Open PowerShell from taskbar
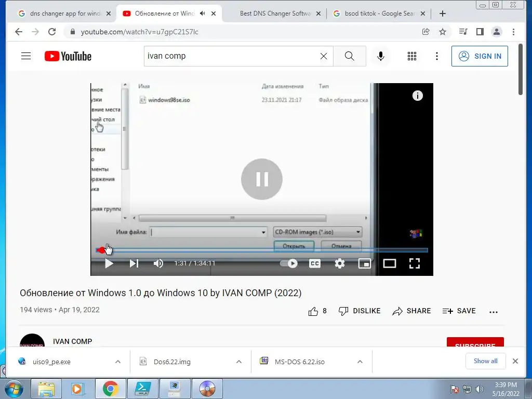 [142, 389]
